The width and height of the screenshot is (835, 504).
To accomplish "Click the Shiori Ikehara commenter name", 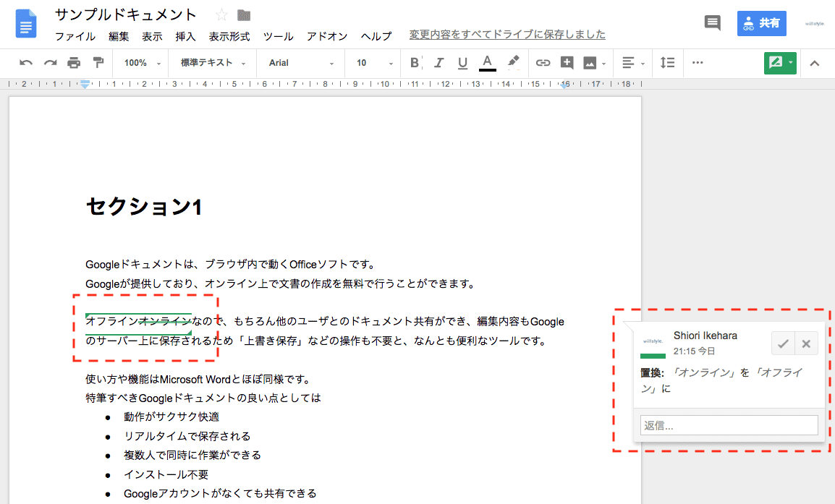I will [705, 336].
